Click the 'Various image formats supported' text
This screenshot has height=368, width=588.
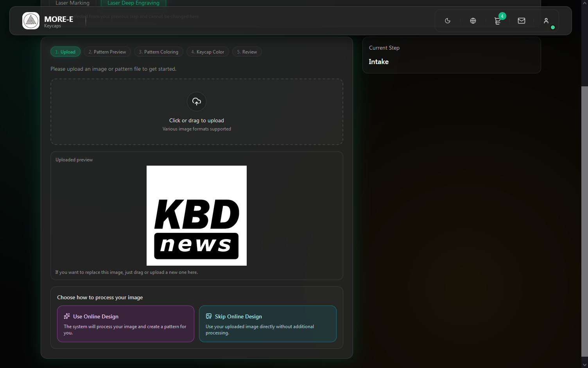(197, 129)
